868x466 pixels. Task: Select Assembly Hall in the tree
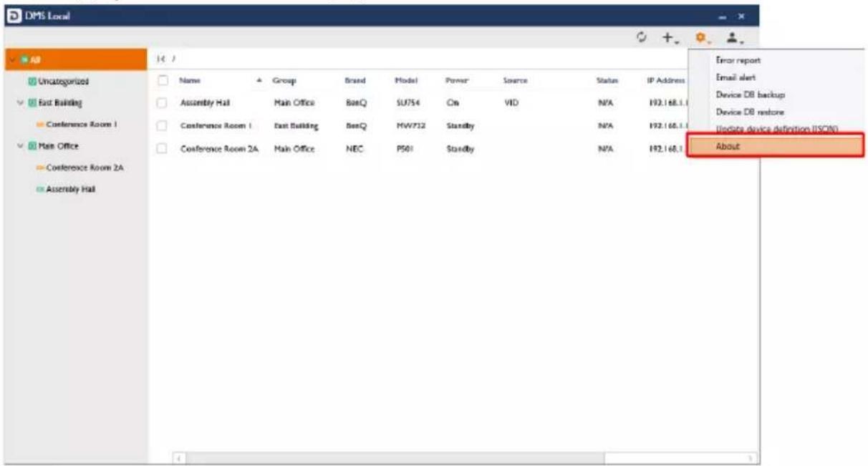pos(70,189)
